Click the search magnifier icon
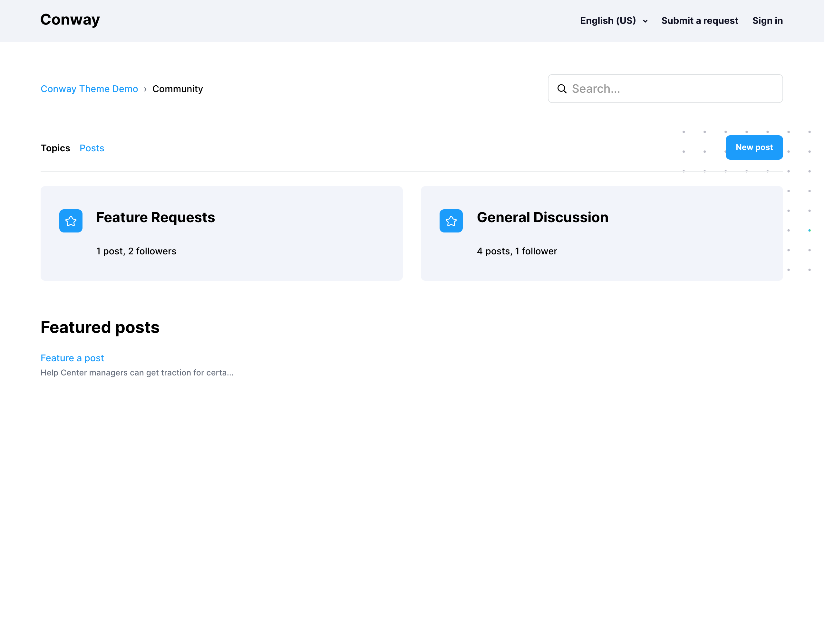The width and height of the screenshot is (825, 644). click(562, 89)
